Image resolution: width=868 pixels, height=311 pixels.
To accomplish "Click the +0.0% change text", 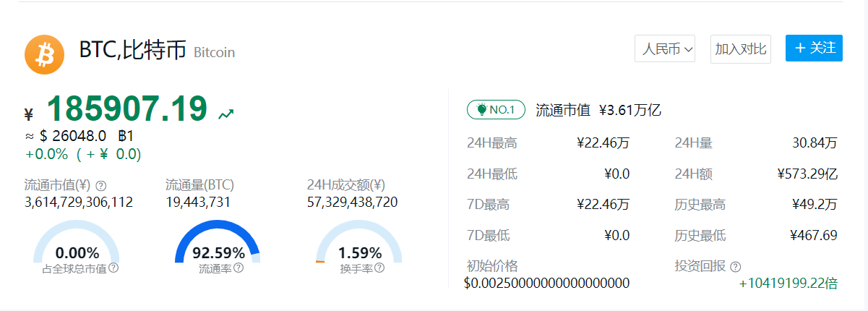I will tap(46, 154).
